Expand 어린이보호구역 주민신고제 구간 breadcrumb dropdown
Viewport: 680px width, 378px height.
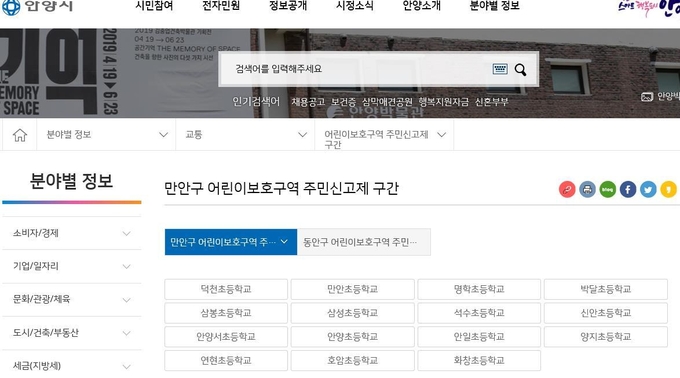tap(385, 135)
